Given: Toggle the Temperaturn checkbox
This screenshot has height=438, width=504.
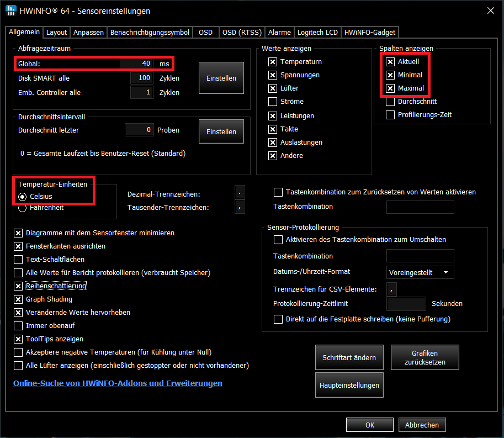Looking at the screenshot, I should point(273,62).
